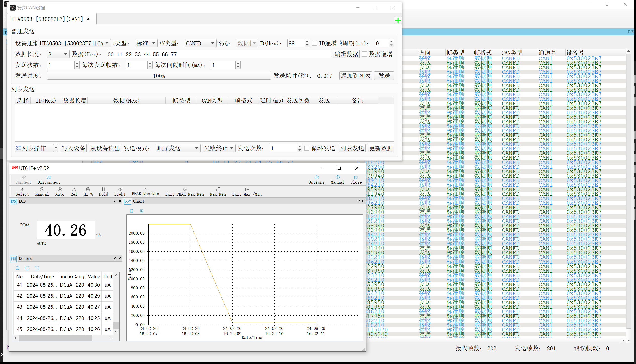The width and height of the screenshot is (636, 364).
Task: Click the Rel relative mode icon
Action: tap(74, 190)
